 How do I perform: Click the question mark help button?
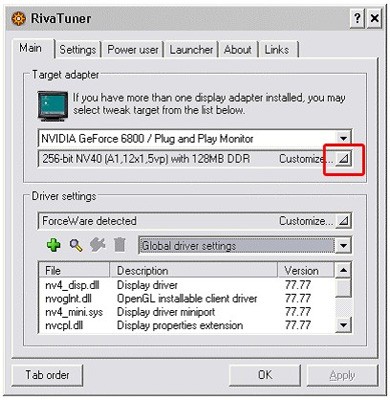click(357, 18)
